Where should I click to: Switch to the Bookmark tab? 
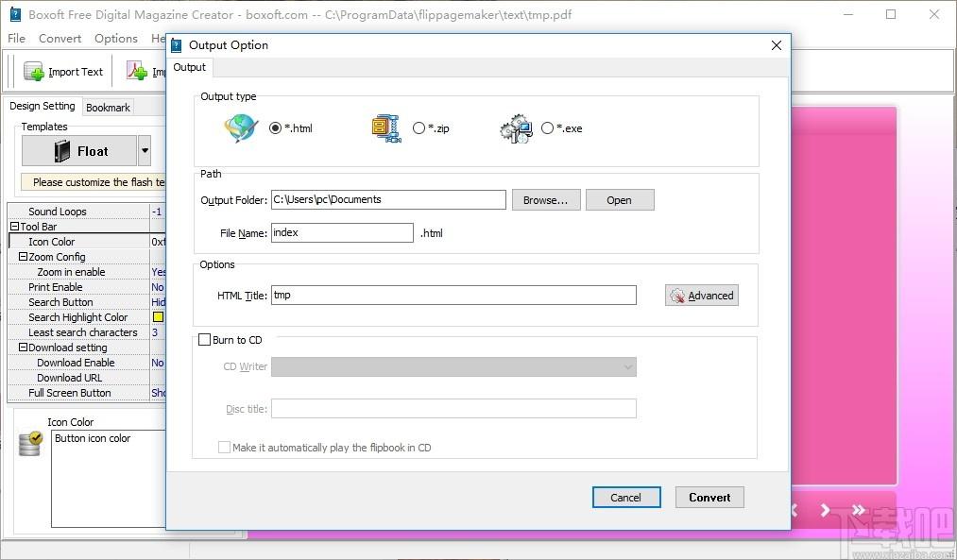point(108,108)
